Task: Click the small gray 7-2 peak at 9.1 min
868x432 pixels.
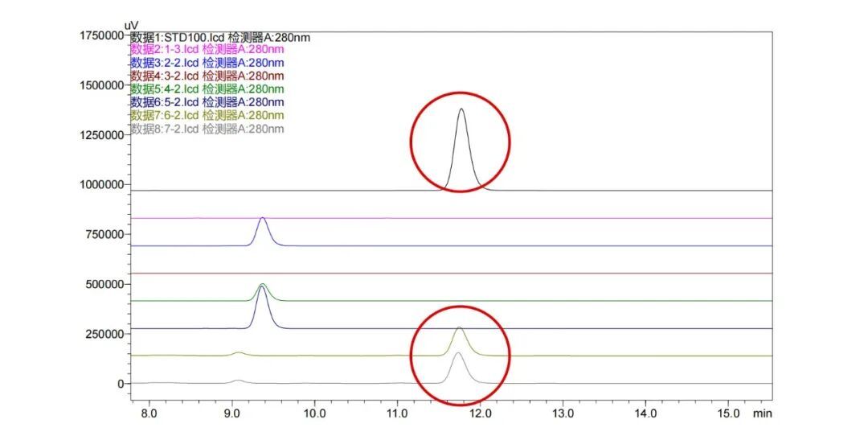Action: (238, 381)
